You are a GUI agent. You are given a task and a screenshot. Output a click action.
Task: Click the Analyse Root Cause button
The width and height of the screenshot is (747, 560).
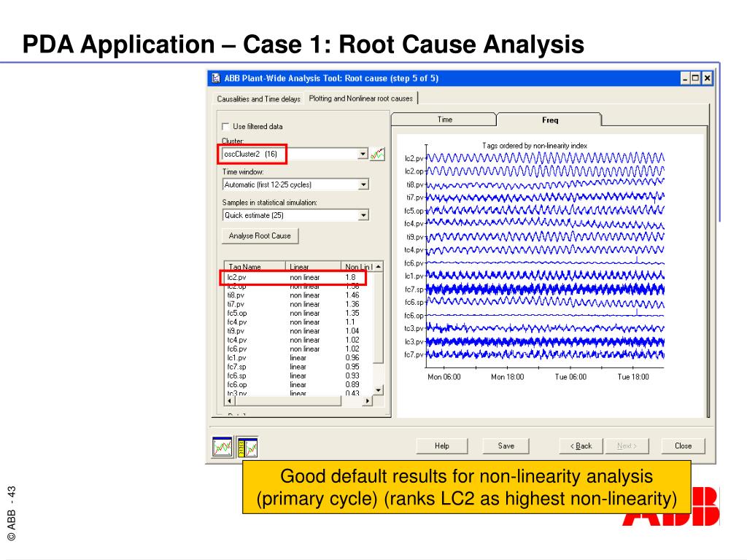click(x=260, y=236)
